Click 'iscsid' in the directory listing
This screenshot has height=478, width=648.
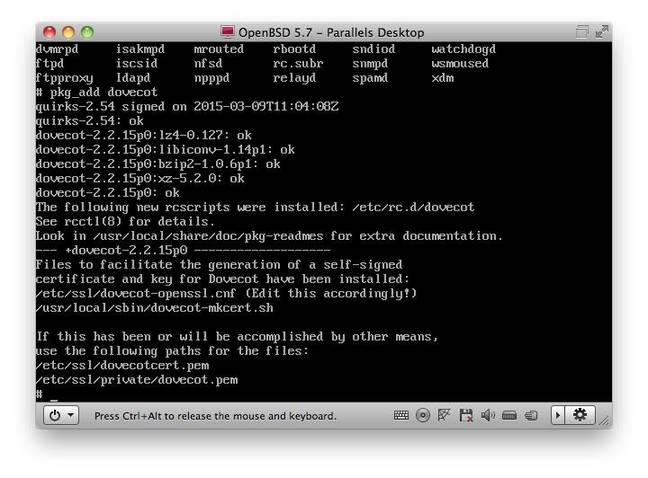coord(137,64)
